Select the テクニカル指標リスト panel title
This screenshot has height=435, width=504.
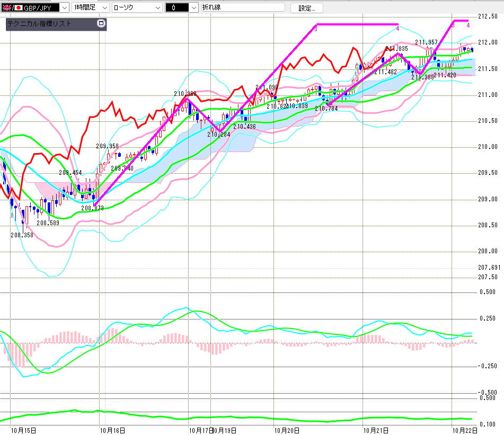point(39,23)
